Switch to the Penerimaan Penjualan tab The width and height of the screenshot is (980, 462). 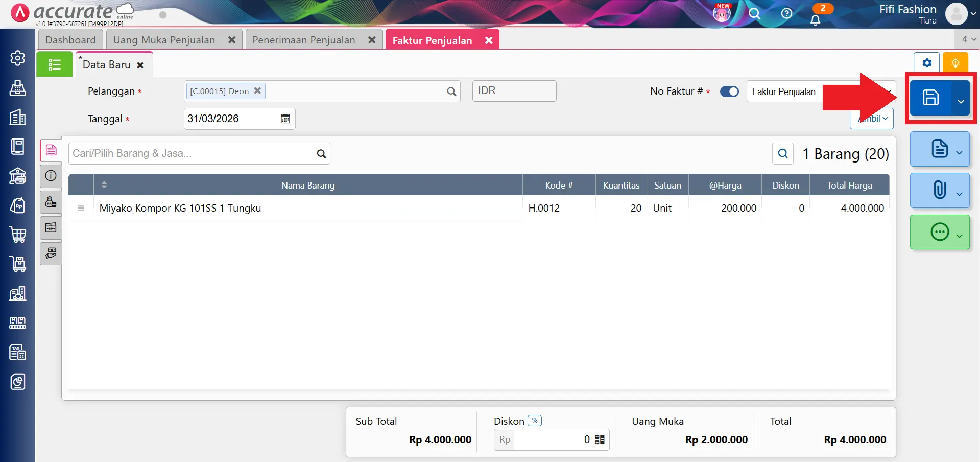[x=303, y=40]
